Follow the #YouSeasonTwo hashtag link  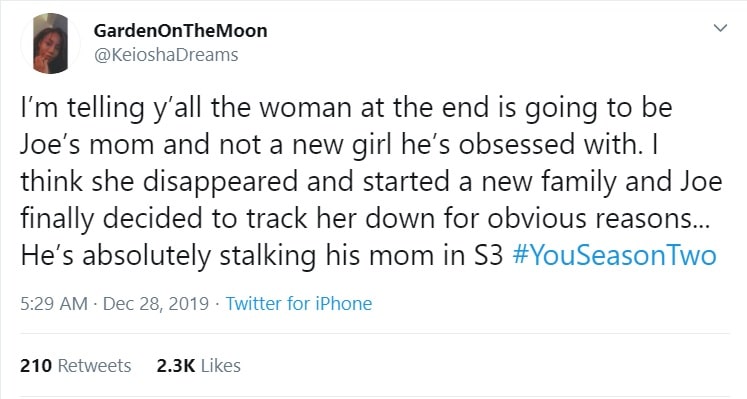tap(615, 255)
